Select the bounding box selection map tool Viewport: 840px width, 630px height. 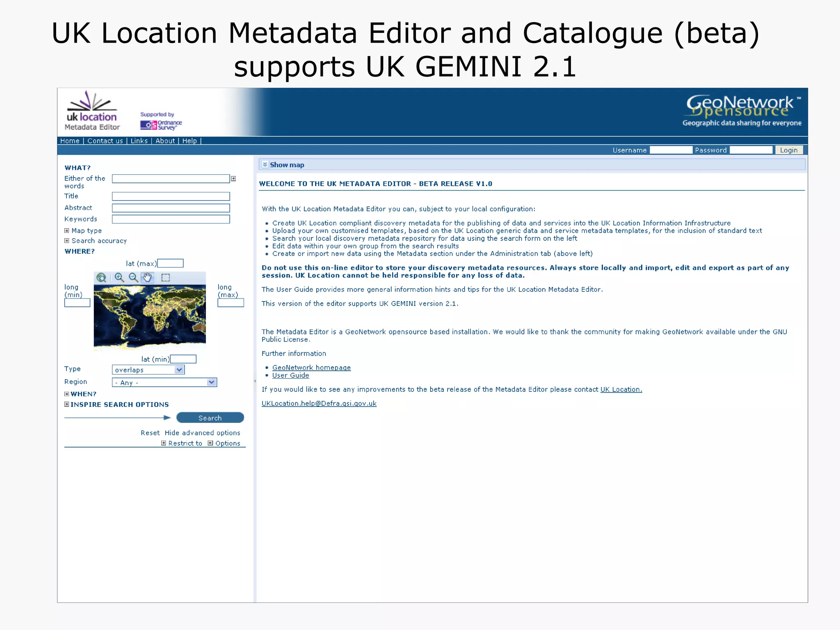coord(165,278)
